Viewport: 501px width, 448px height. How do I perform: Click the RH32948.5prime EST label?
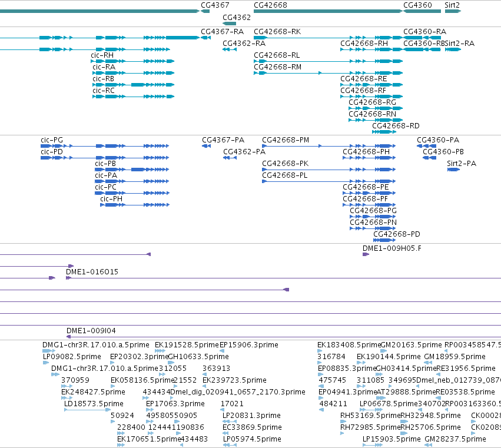click(430, 416)
